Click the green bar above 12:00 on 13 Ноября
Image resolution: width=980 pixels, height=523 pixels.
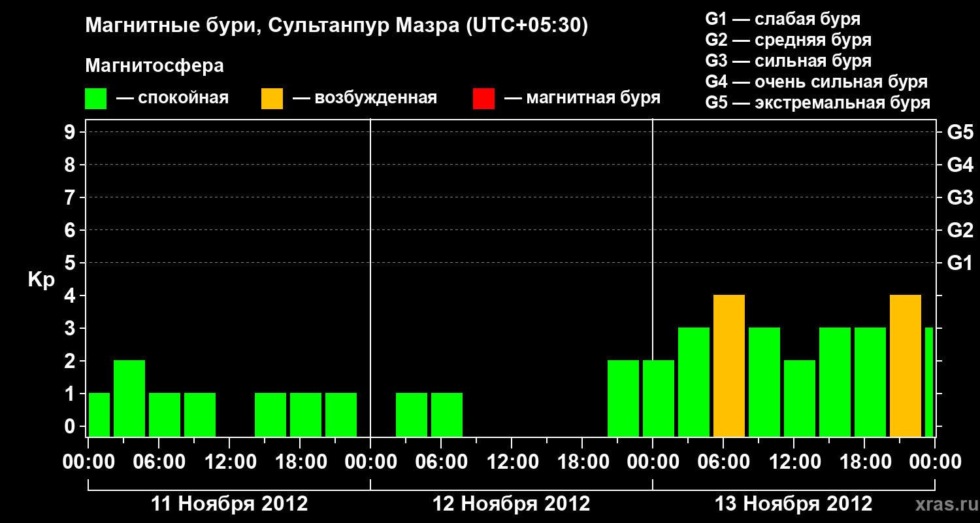[800, 398]
